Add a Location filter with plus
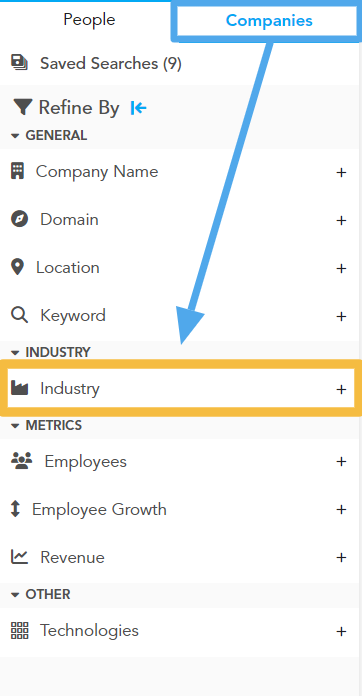The width and height of the screenshot is (362, 696). pyautogui.click(x=341, y=268)
